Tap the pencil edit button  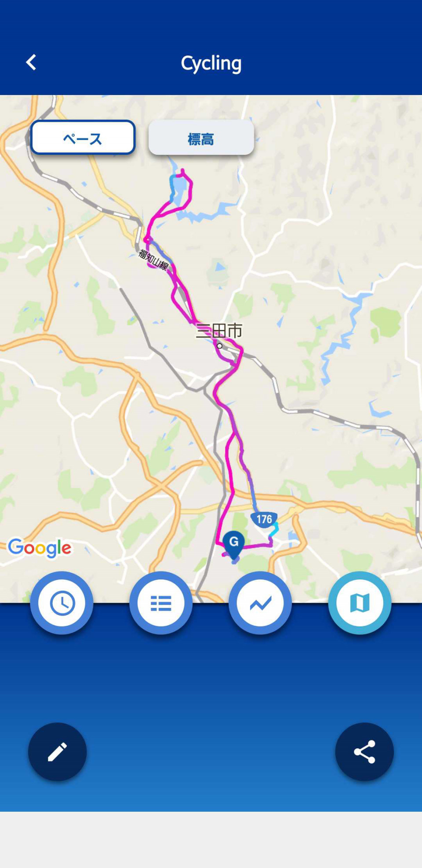57,751
